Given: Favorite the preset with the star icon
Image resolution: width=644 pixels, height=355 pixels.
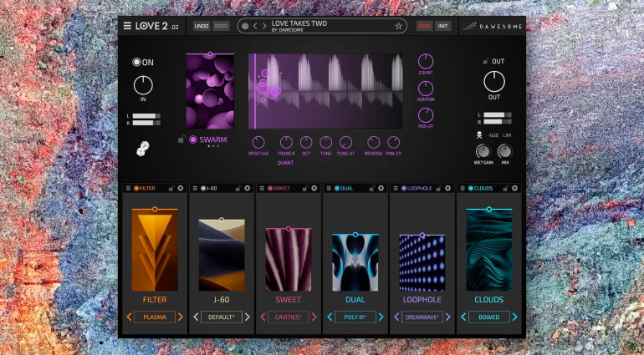Looking at the screenshot, I should [398, 26].
